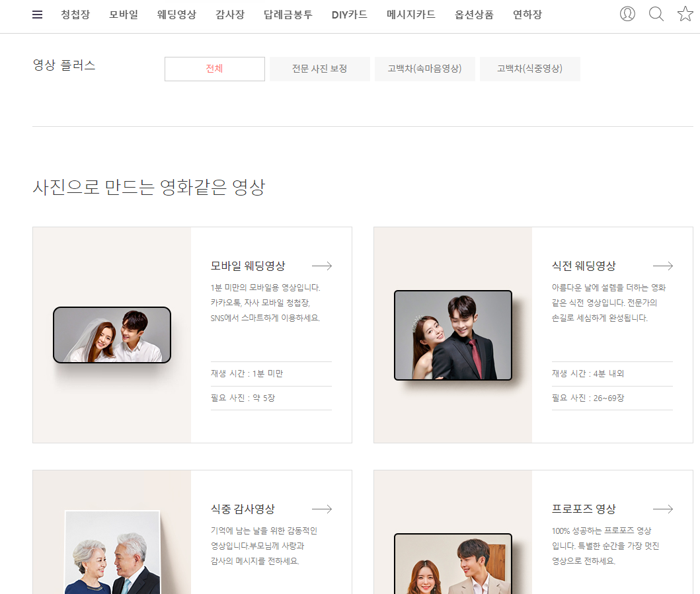Viewport: 700px width, 594px height.
Task: Click the 100% 성공하는 프로포즈 영상 description
Action: pos(605,545)
